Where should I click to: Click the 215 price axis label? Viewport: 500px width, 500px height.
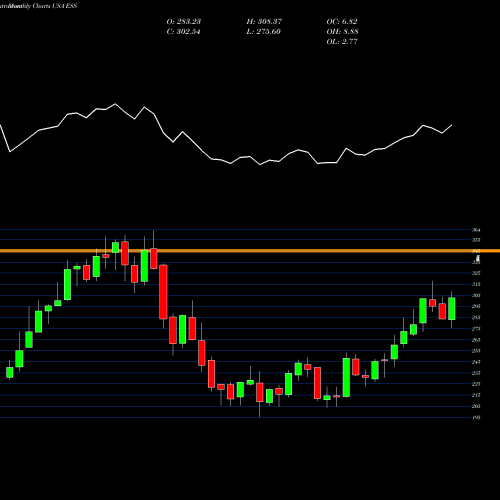pyautogui.click(x=476, y=395)
